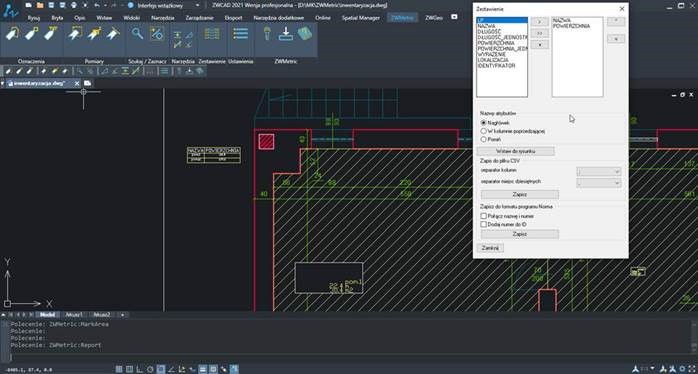This screenshot has height=374, width=698.
Task: Select POWIERZCHNIA in the right selected columns list
Action: tap(571, 26)
